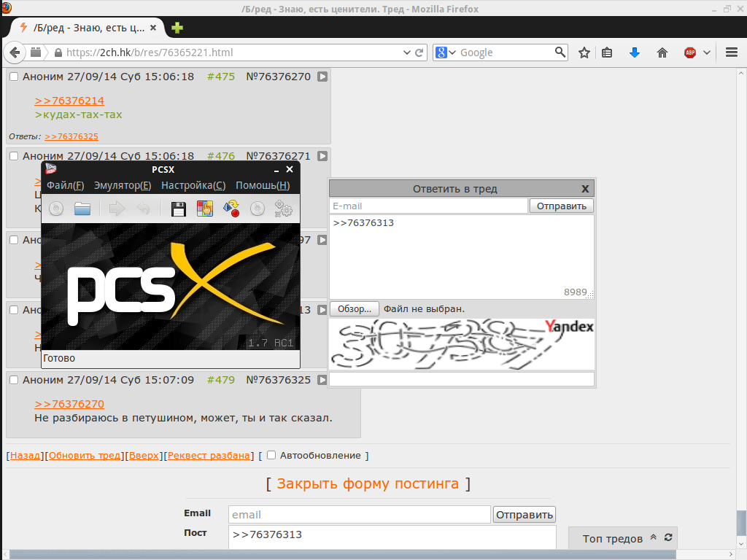Click Отправить in bottom posting form

coord(524,514)
